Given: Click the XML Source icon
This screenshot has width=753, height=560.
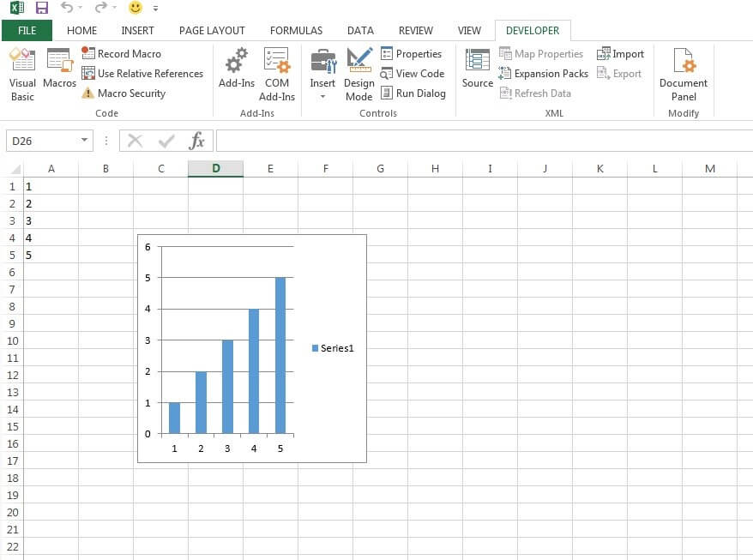Looking at the screenshot, I should point(477,69).
